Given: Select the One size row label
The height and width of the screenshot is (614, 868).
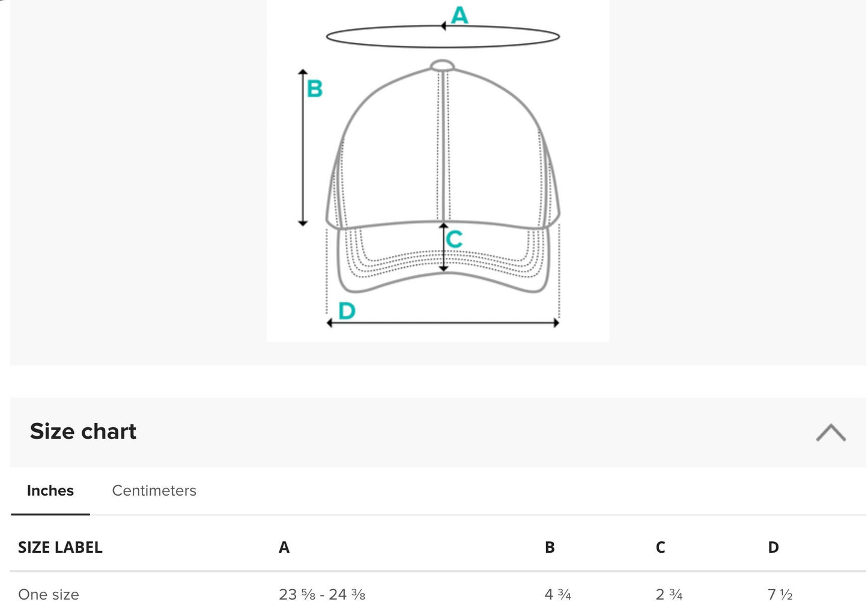Looking at the screenshot, I should click(49, 595).
